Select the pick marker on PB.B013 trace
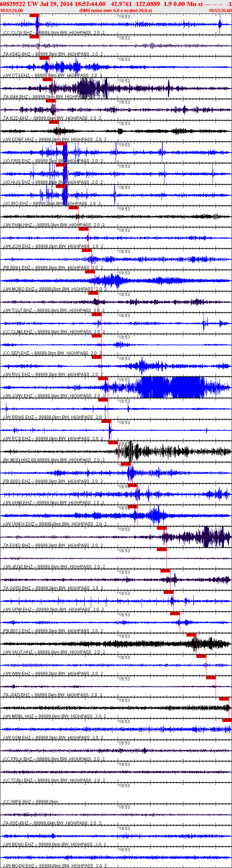 [175, 613]
